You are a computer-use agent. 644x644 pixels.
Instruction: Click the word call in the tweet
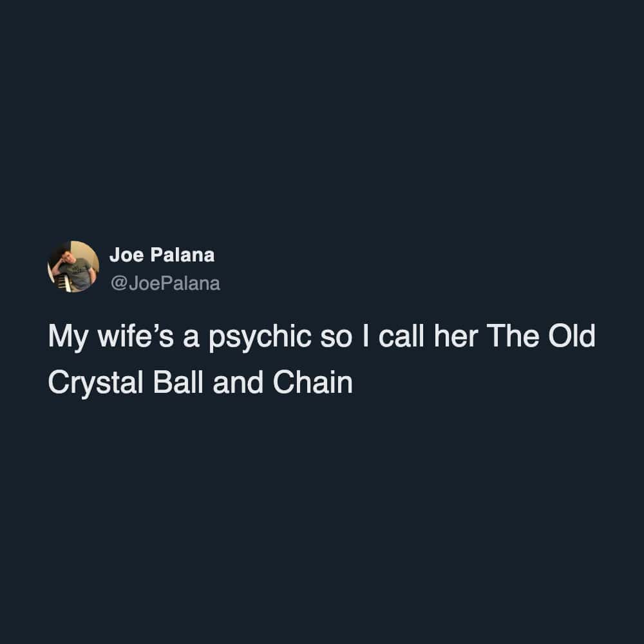[x=401, y=336]
